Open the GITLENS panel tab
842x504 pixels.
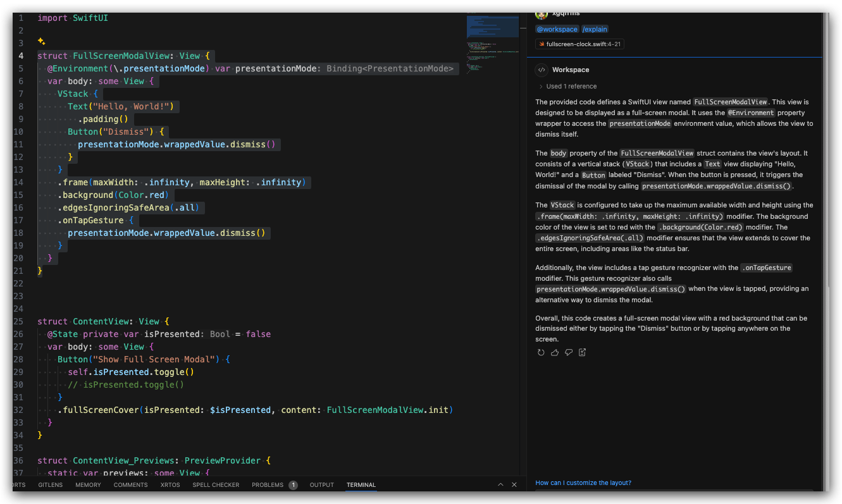(50, 485)
